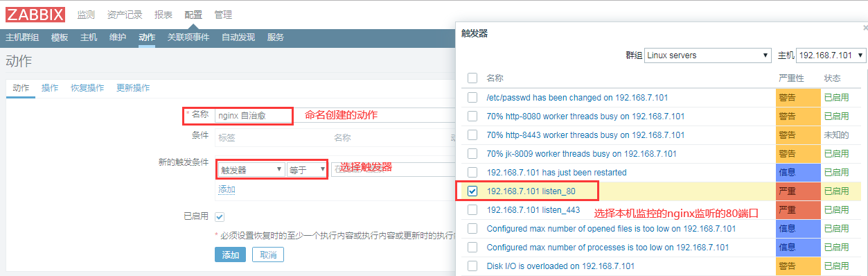Open the 监测 menu

pos(87,15)
